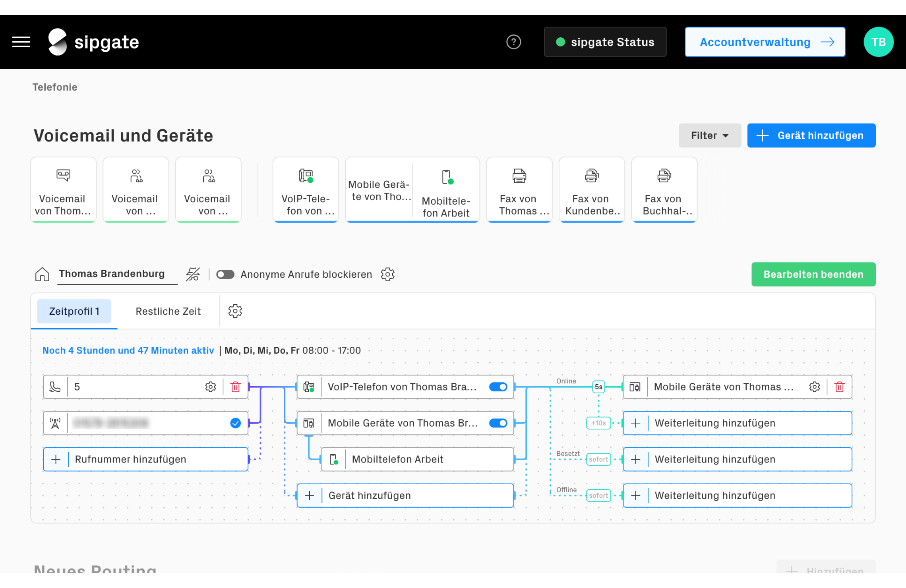Click the devices icon in the forwarding target row
This screenshot has width=906, height=588.
point(635,387)
